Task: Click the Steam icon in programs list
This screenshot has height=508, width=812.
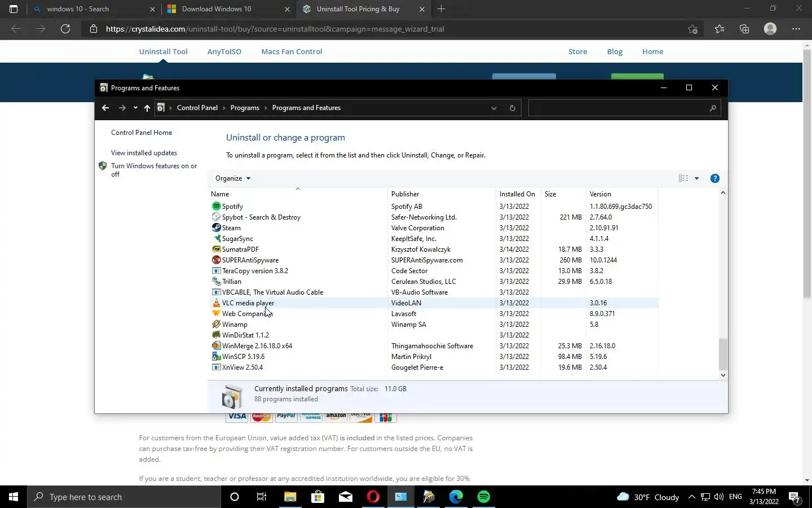Action: (x=216, y=228)
